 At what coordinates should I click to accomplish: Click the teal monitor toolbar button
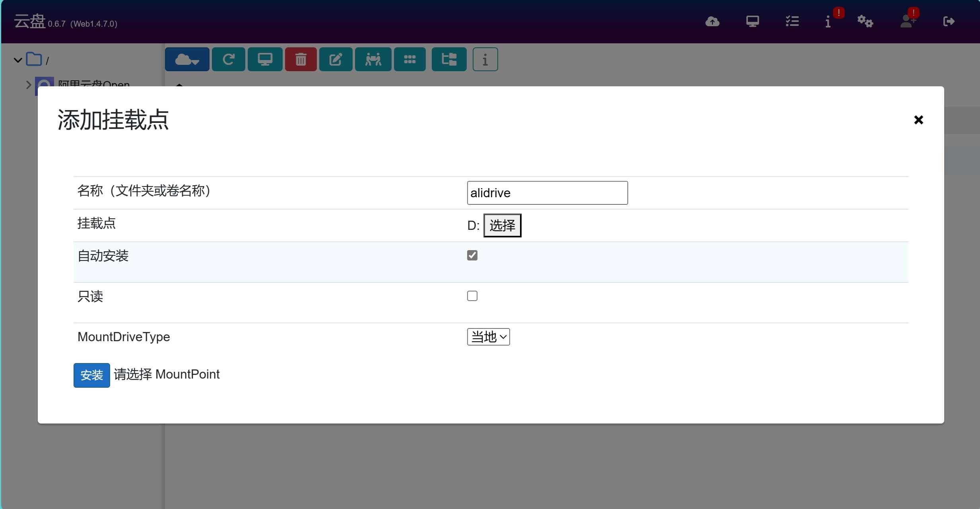coord(265,59)
